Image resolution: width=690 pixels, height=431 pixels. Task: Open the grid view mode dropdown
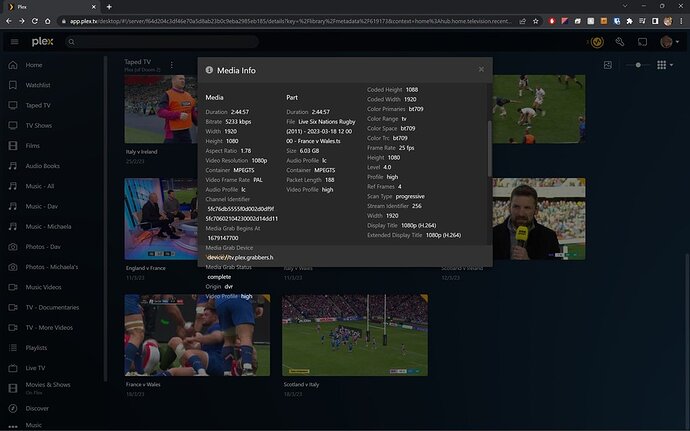(x=665, y=65)
